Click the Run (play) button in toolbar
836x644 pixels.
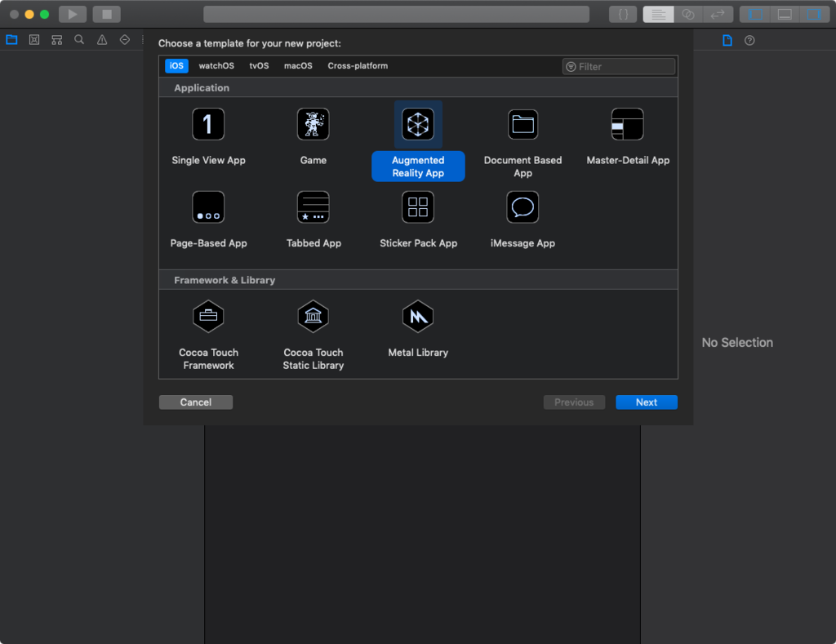[x=73, y=15]
